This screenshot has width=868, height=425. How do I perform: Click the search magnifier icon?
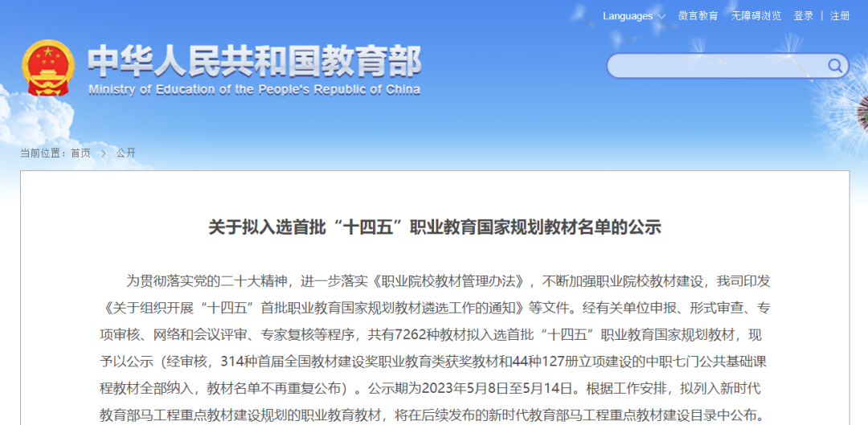tap(834, 67)
